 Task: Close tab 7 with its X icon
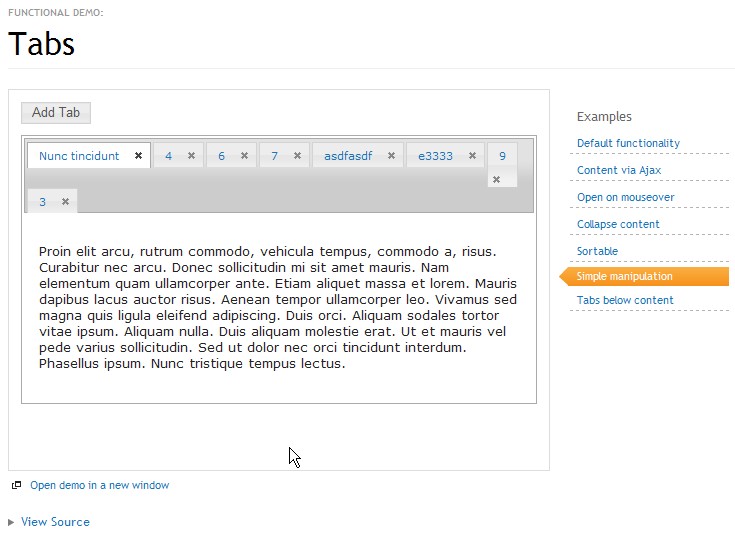click(297, 156)
